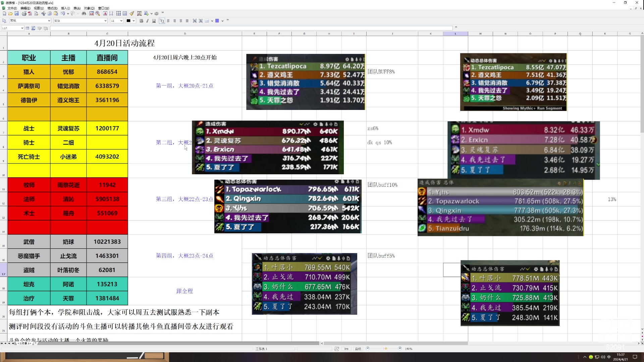Click Ins mode indicator in status bar
The height and width of the screenshot is (362, 644).
point(346,349)
